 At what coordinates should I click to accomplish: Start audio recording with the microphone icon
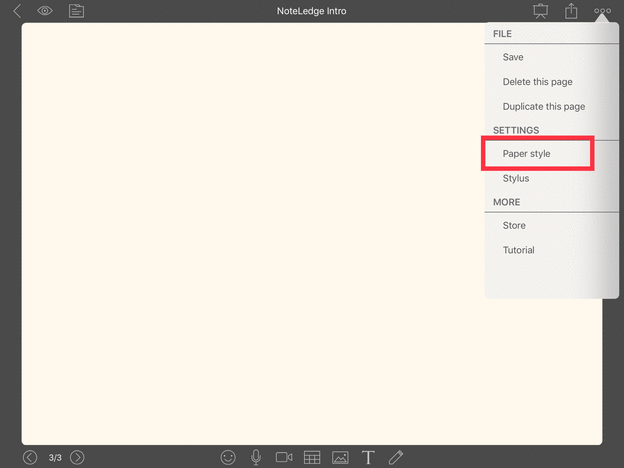(x=256, y=457)
